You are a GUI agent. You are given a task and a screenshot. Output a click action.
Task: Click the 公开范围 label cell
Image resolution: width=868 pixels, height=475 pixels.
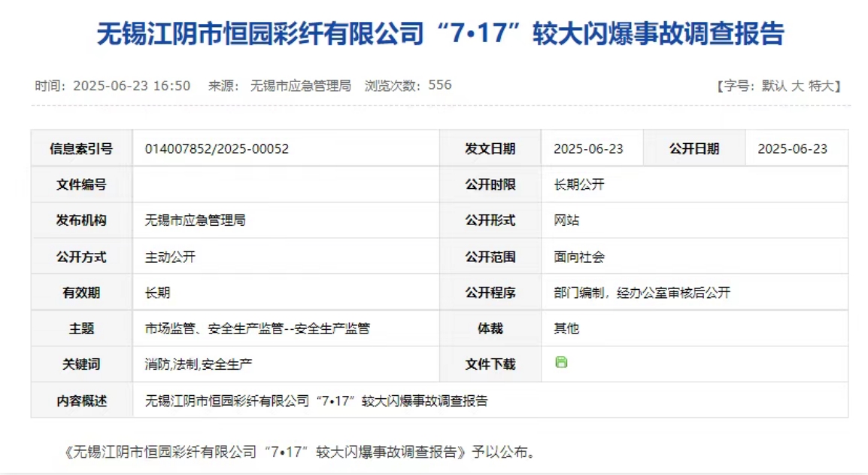coord(490,257)
